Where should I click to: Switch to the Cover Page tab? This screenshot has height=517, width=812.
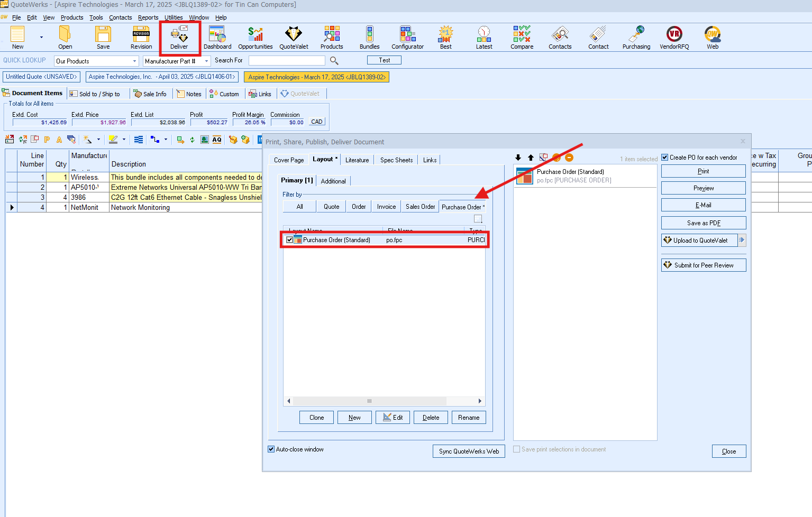click(x=289, y=160)
